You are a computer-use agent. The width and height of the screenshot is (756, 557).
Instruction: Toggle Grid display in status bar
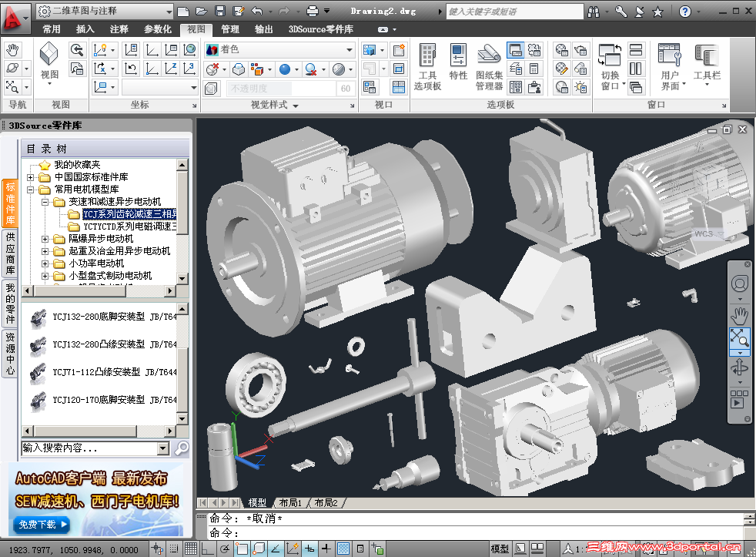click(x=191, y=549)
